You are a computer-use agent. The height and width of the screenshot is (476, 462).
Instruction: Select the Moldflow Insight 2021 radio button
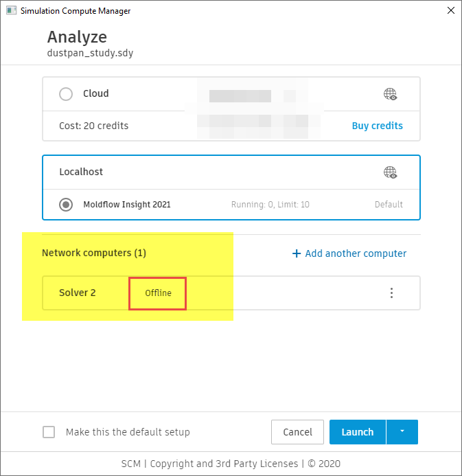(66, 205)
